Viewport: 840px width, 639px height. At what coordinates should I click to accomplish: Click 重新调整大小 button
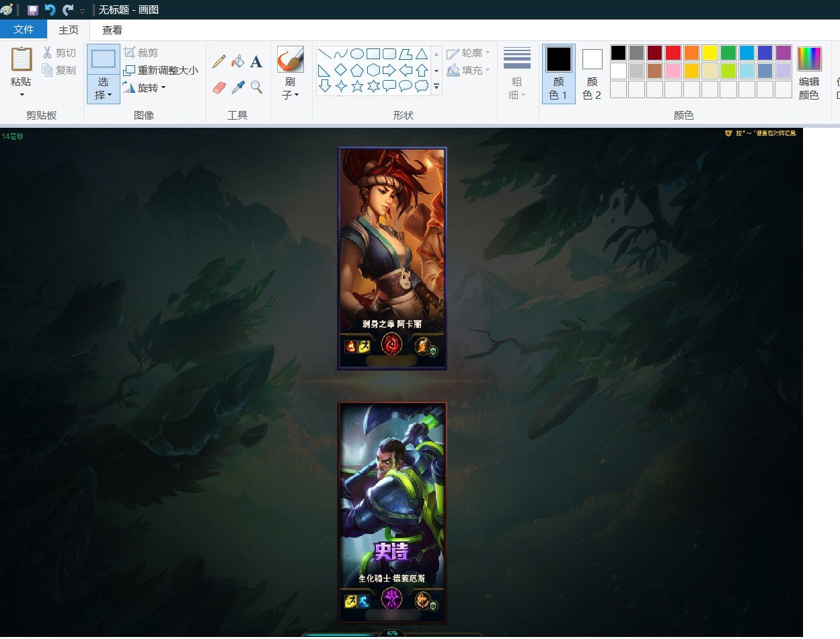click(161, 70)
